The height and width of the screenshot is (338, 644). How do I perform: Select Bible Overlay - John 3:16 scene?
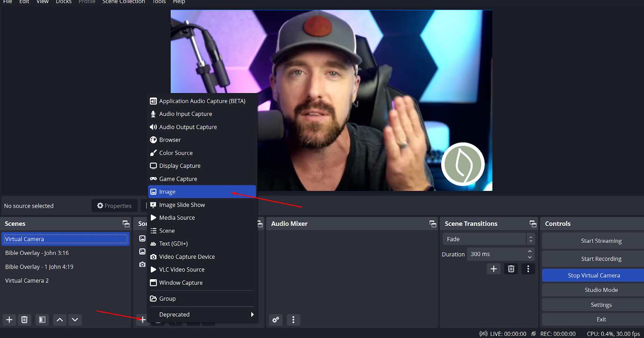pyautogui.click(x=66, y=253)
